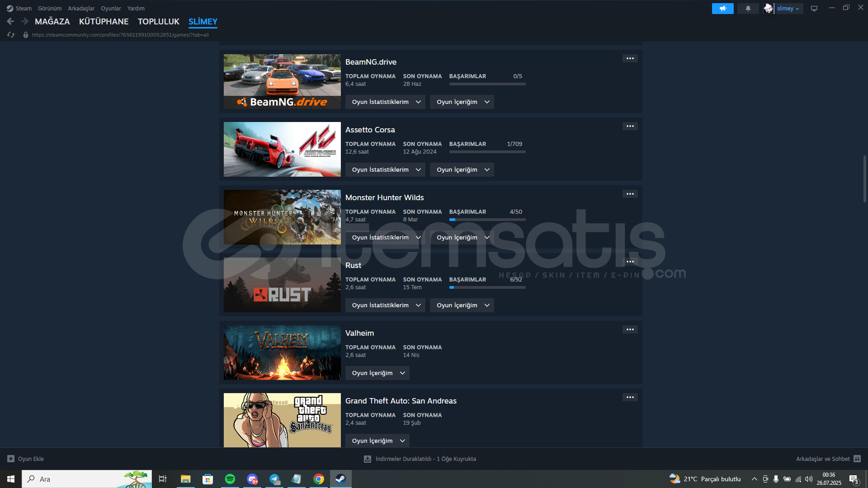The width and height of the screenshot is (868, 488).
Task: Open File Explorer from the taskbar
Action: pos(185,479)
